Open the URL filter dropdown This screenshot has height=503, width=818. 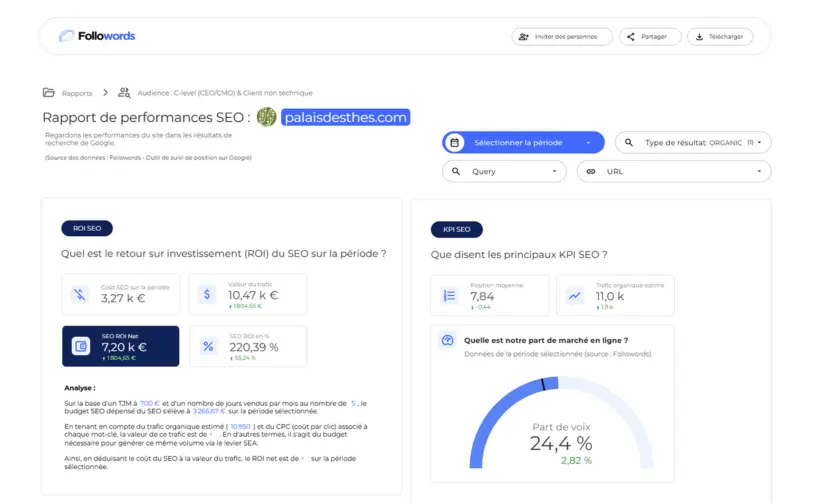click(x=674, y=171)
